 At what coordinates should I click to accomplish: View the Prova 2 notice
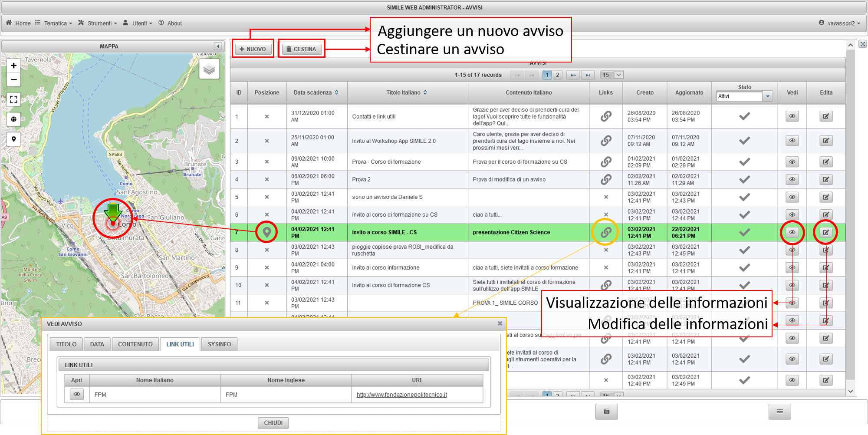(792, 179)
